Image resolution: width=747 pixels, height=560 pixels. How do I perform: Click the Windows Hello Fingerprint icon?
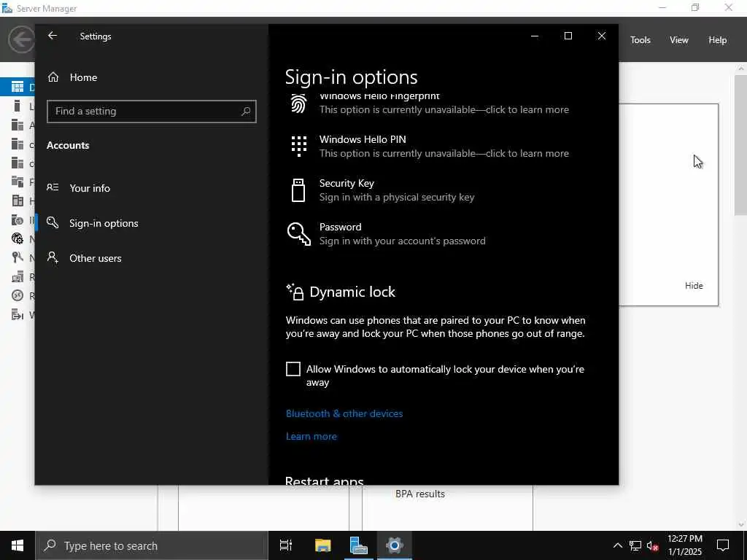pos(298,104)
